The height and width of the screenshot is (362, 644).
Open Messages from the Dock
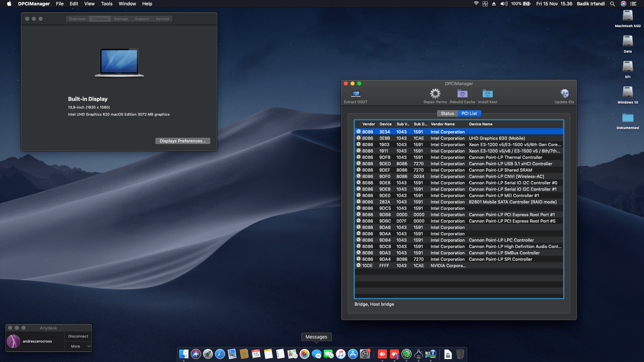click(316, 354)
